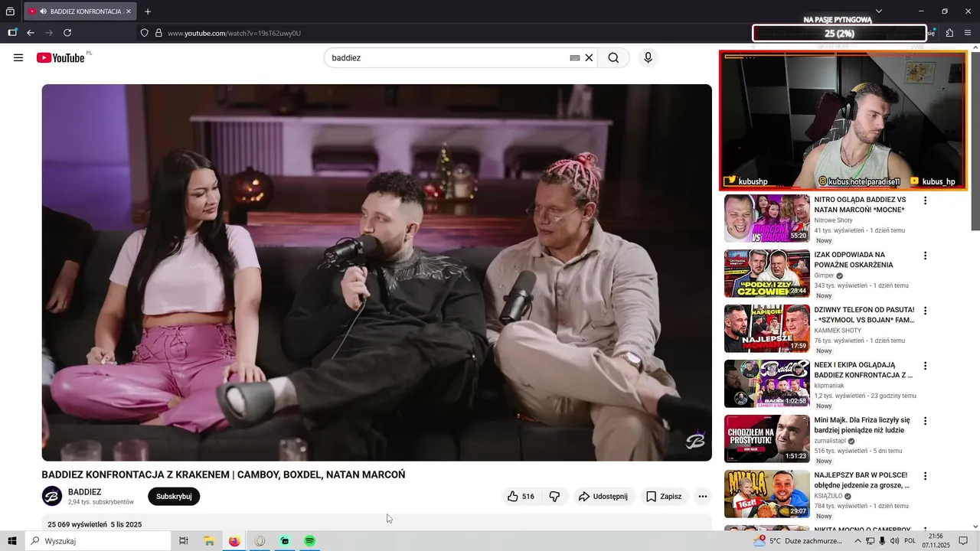Open options for NEEX I EKIPA video

[925, 366]
